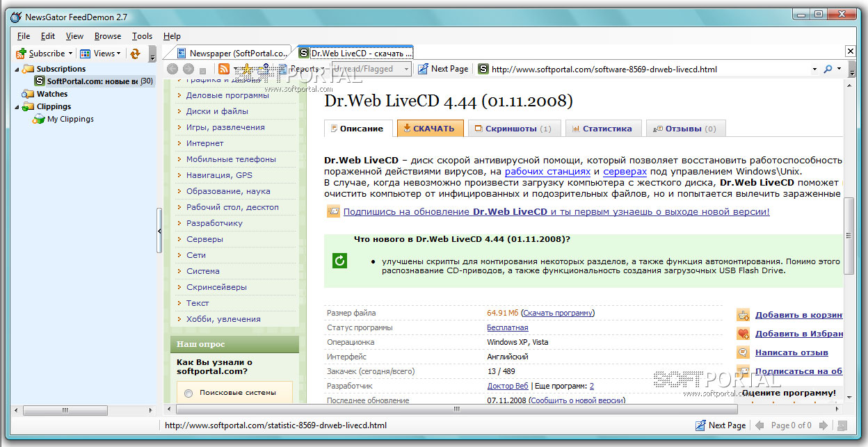Click the next page arrow in status bar
Viewport: 868px width, 447px height.
[x=823, y=425]
